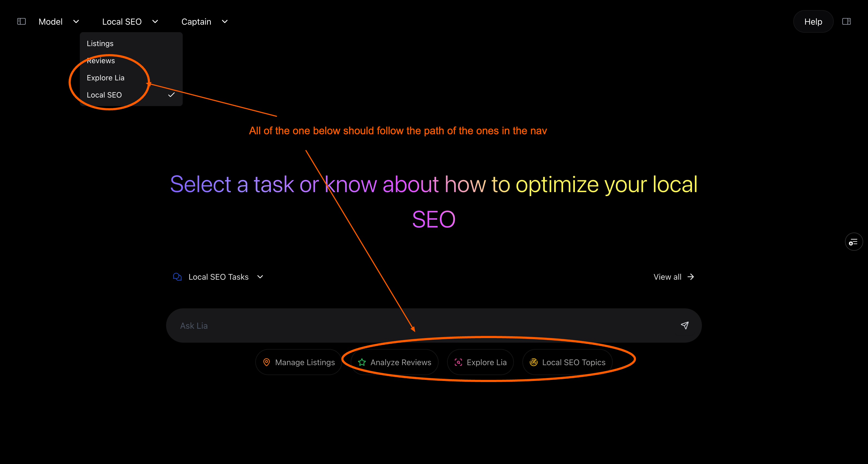This screenshot has height=464, width=868.
Task: Click the green star icon in Analyze Reviews
Action: pyautogui.click(x=362, y=362)
